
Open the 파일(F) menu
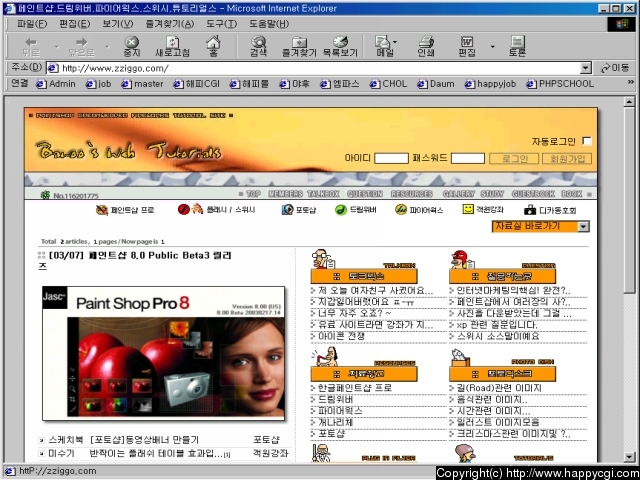[x=32, y=24]
